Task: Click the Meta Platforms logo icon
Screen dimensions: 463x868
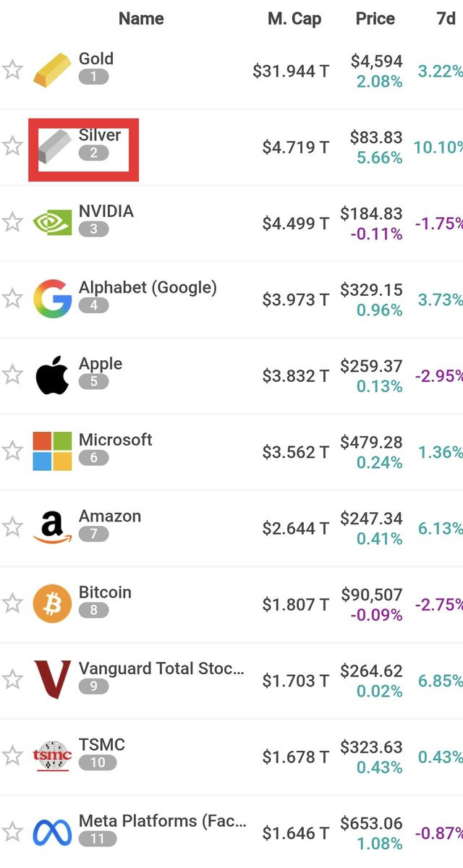Action: pos(53,832)
